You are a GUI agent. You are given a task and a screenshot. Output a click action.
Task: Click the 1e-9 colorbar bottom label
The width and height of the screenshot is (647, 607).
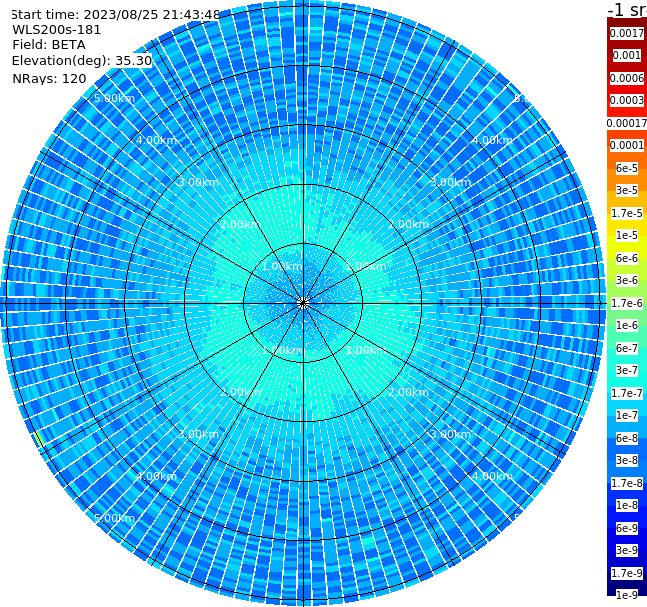[627, 595]
